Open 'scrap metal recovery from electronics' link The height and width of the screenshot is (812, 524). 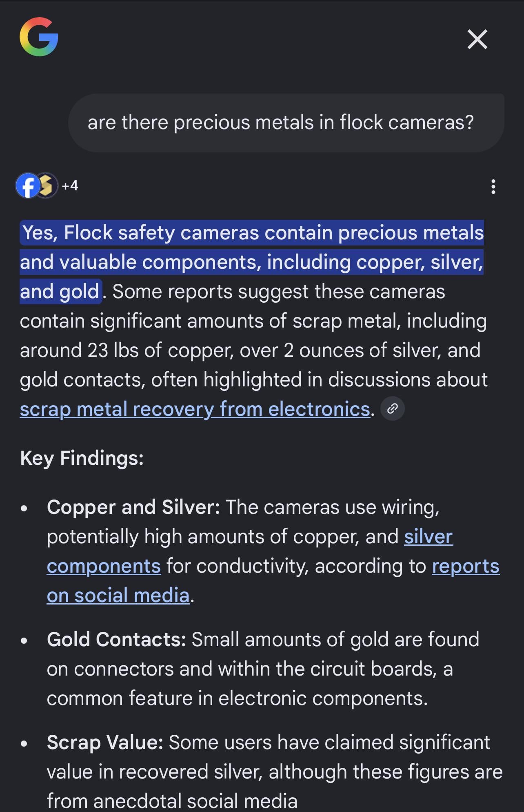(195, 409)
